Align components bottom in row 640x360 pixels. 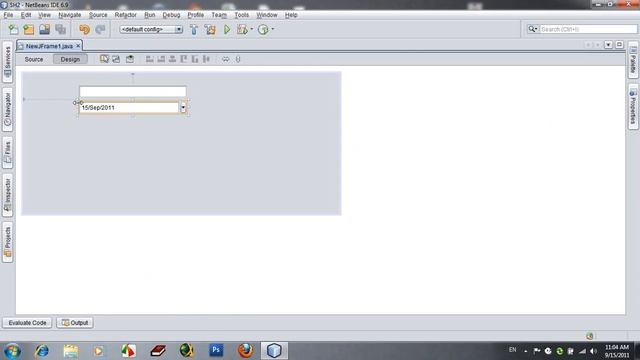point(195,59)
